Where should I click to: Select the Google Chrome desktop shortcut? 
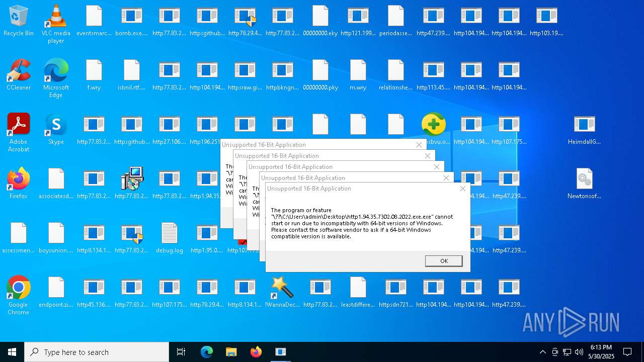[x=19, y=296]
